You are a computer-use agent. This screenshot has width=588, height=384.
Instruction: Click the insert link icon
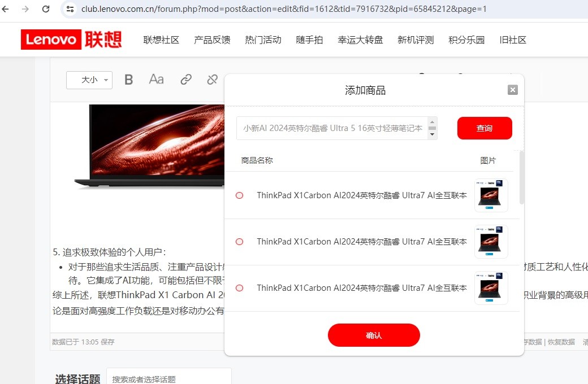tap(186, 80)
